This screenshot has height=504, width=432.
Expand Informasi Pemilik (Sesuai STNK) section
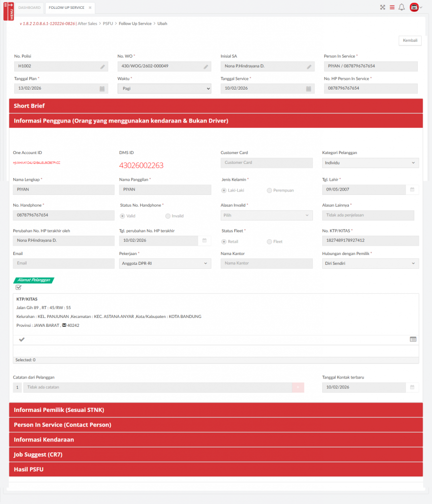pos(216,410)
